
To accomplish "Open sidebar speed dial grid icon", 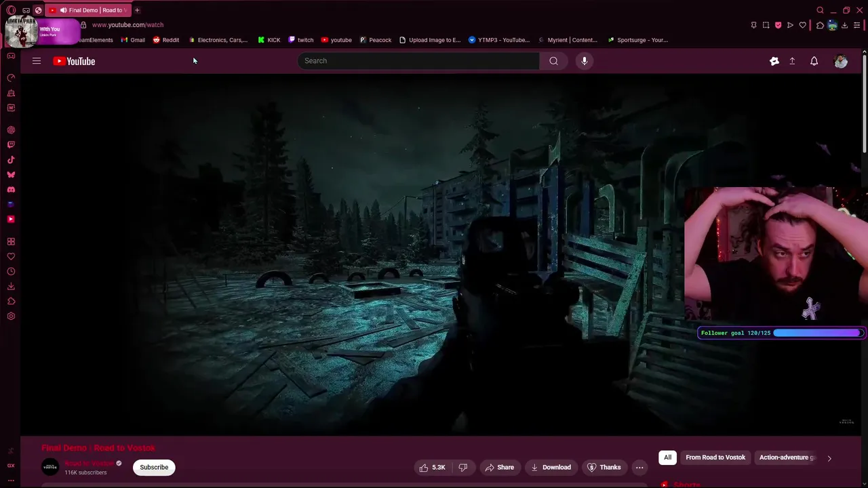I will pos(11,241).
